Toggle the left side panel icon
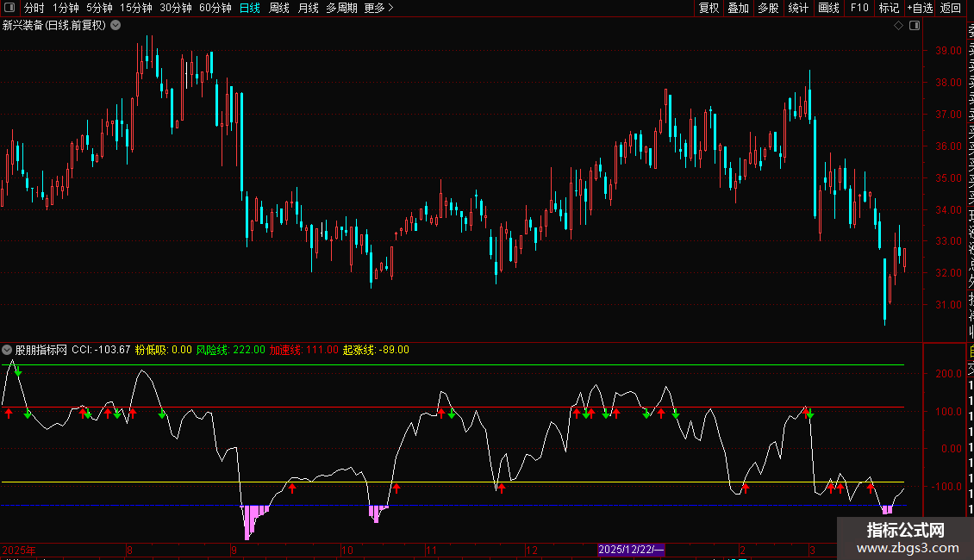This screenshot has height=560, width=974. [9, 8]
